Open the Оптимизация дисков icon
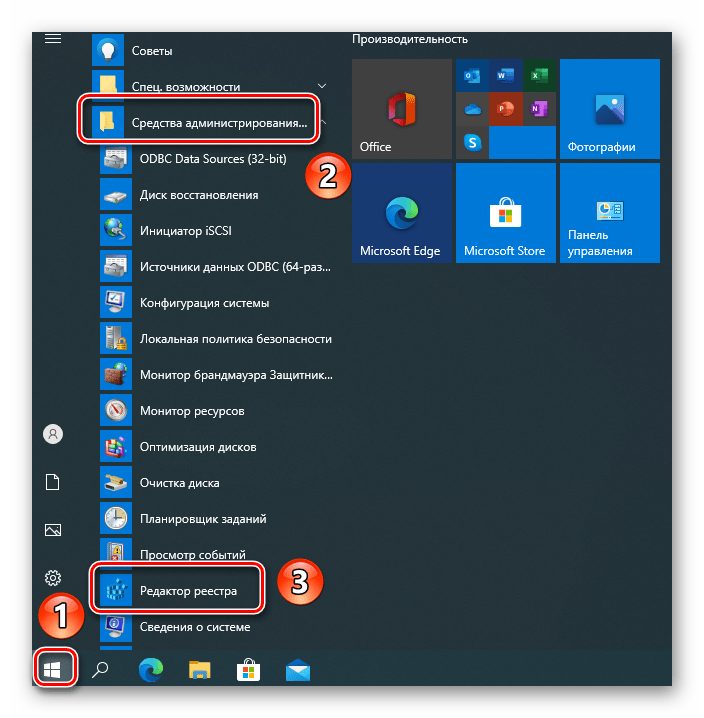Screen dimensions: 704x718 [x=116, y=446]
